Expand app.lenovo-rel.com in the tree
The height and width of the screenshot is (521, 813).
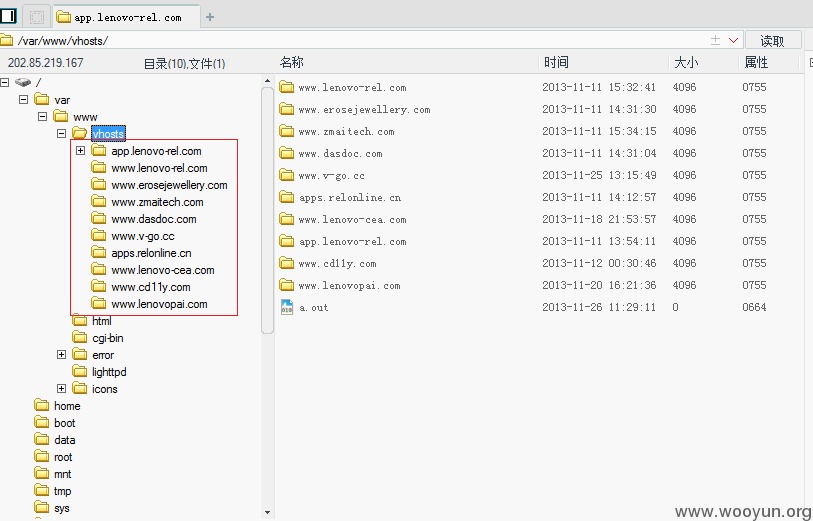point(80,150)
